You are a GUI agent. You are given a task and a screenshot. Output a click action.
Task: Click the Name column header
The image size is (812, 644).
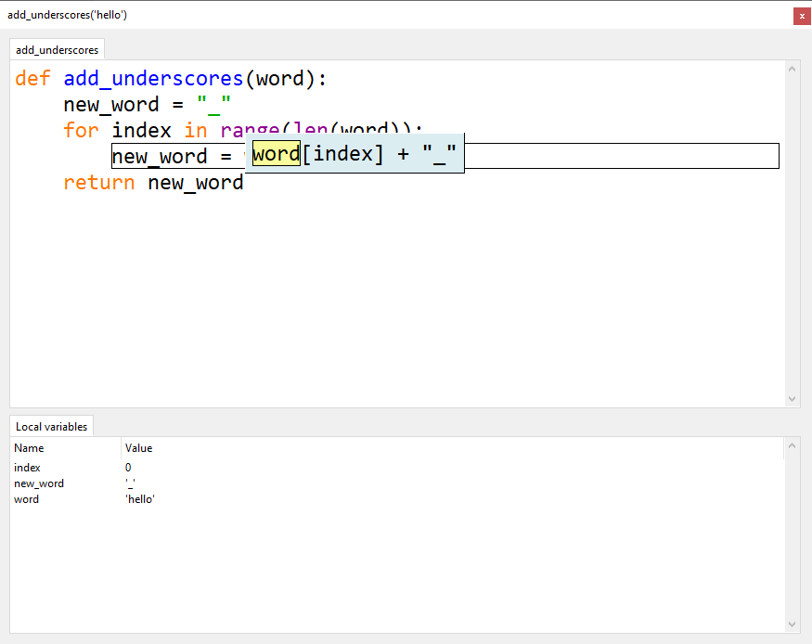65,448
